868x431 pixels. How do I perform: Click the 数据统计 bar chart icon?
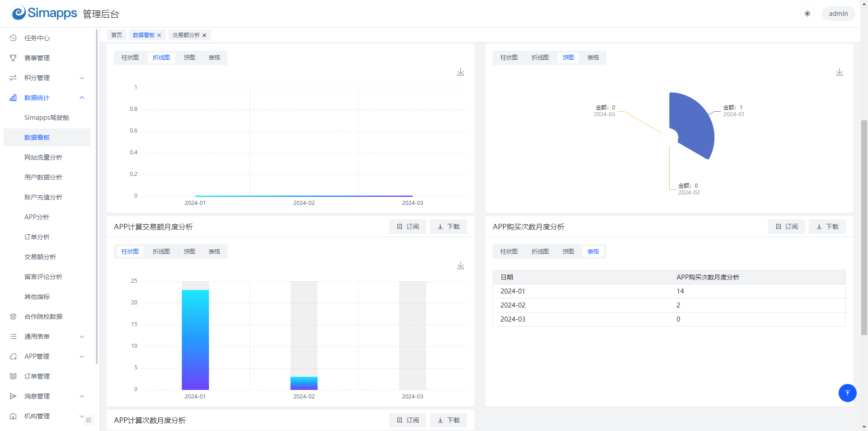click(13, 98)
